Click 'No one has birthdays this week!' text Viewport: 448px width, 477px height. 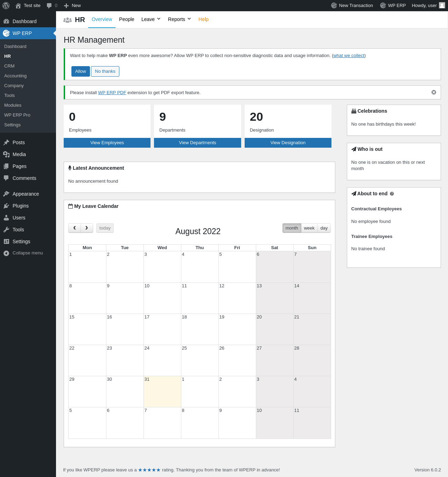[384, 124]
